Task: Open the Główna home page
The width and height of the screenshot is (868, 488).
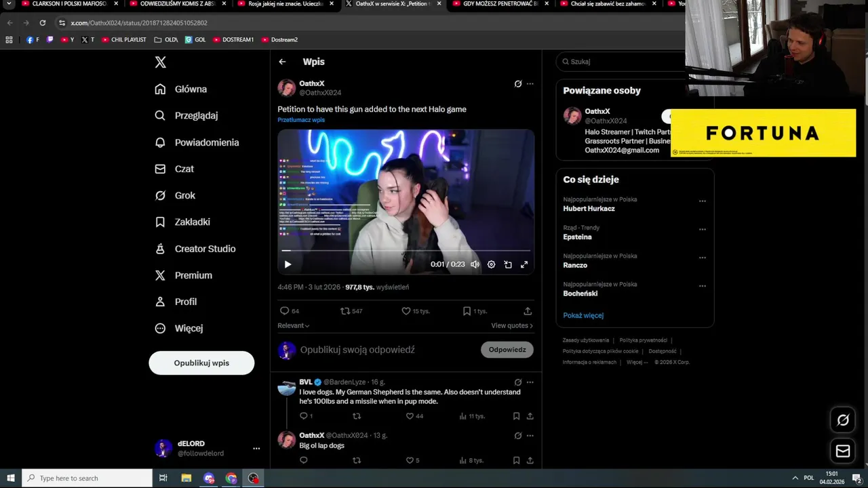Action: coord(180,89)
